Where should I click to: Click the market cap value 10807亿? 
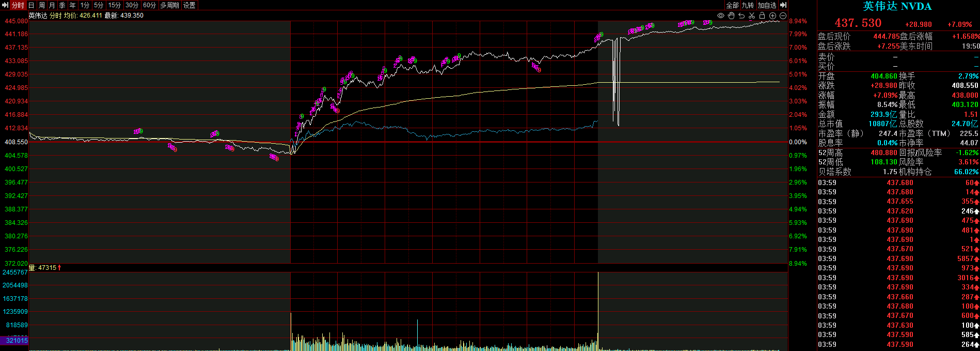(x=883, y=124)
